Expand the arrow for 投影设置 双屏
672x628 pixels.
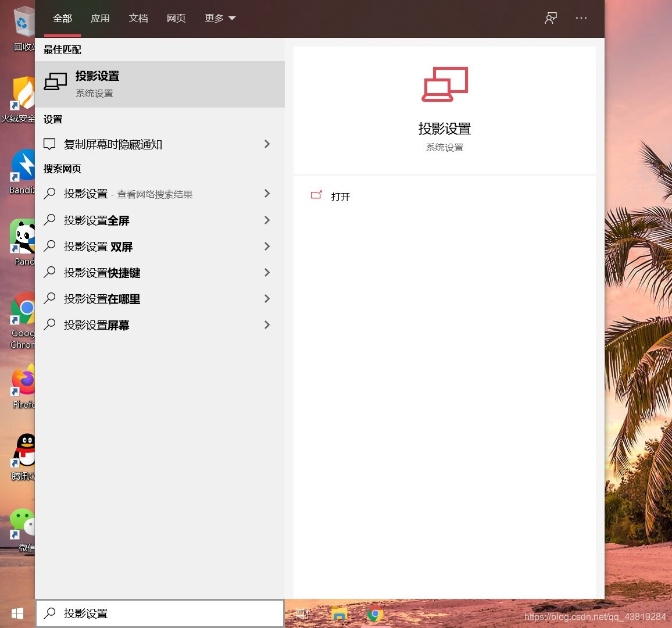[267, 247]
